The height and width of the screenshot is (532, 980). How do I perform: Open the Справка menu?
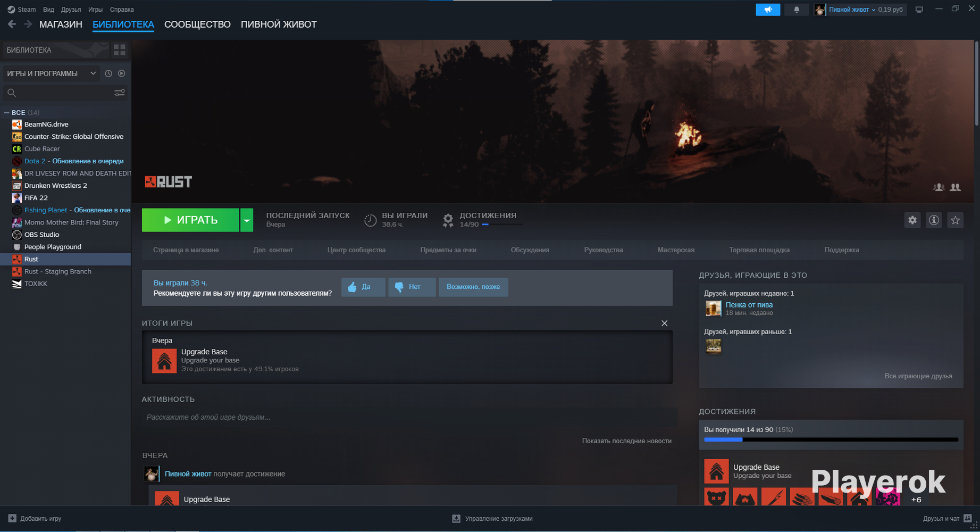(122, 10)
